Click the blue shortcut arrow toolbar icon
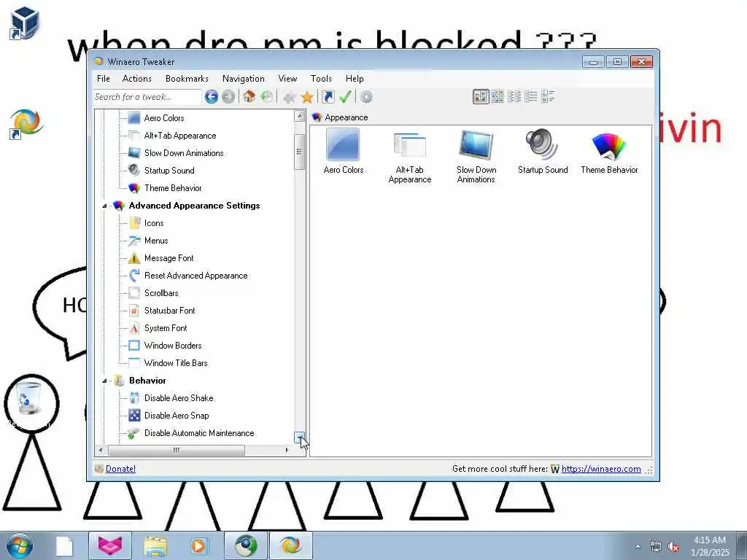This screenshot has height=560, width=747. [328, 97]
